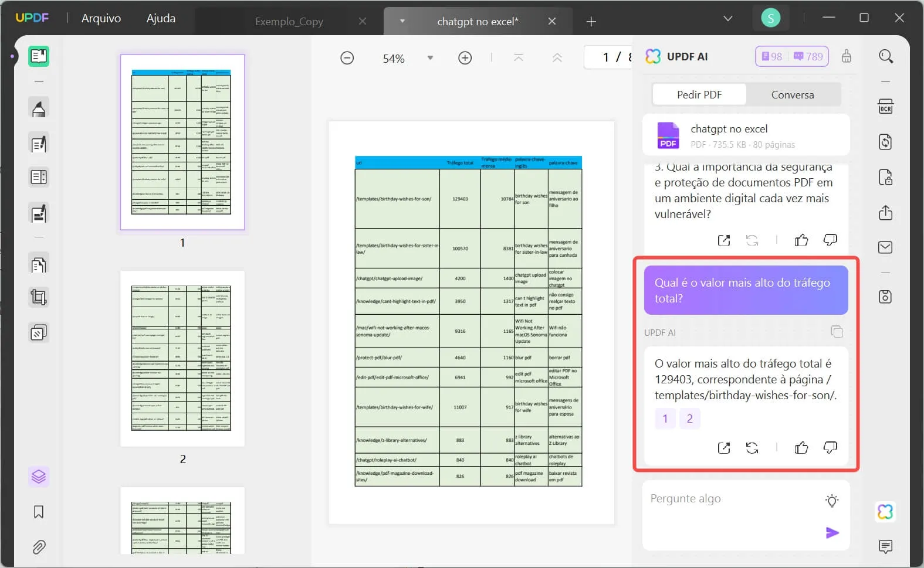Image resolution: width=924 pixels, height=568 pixels.
Task: Select page 1 thumbnail
Action: (x=182, y=142)
